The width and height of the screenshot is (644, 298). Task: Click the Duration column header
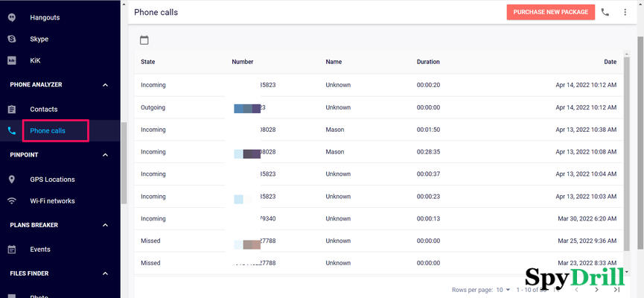[x=428, y=62]
